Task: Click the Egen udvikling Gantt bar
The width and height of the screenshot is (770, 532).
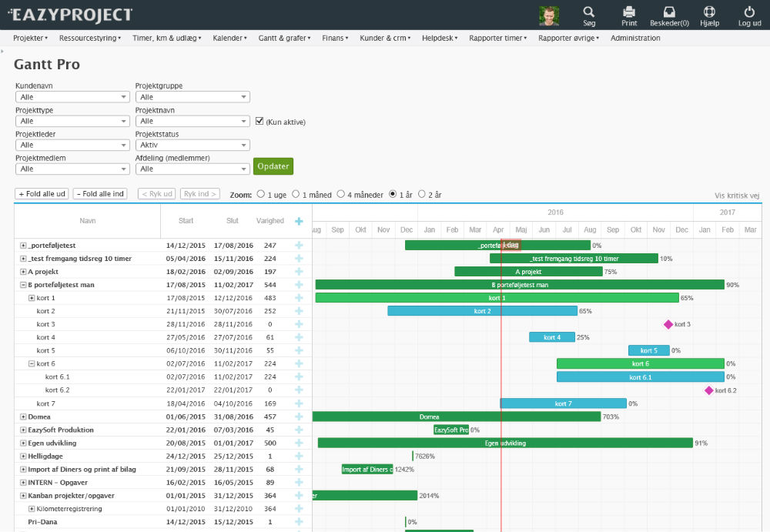Action: pos(505,443)
